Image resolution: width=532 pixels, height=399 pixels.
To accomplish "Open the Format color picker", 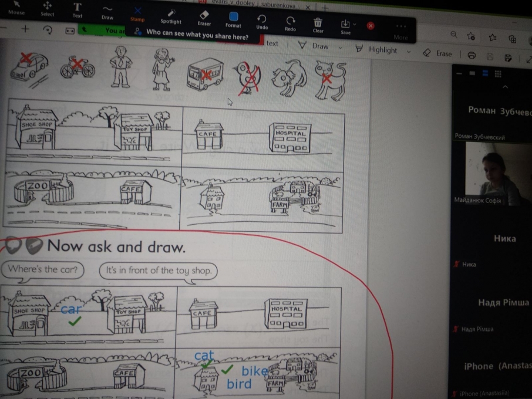I will [x=233, y=20].
